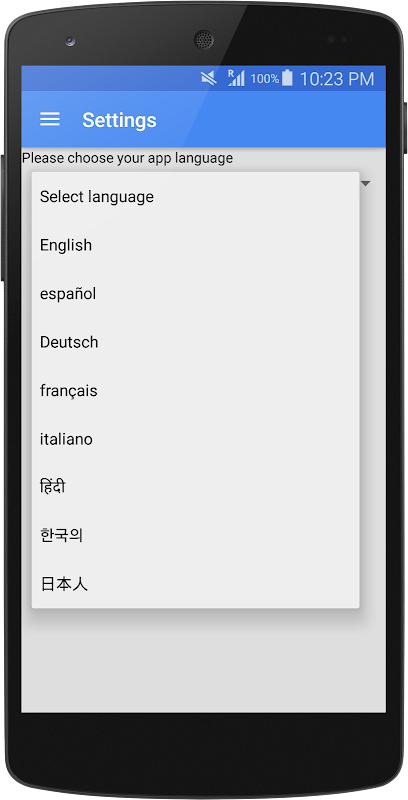408x800 pixels.
Task: Pick the Japanese 日本人 language option
Action: [195, 584]
